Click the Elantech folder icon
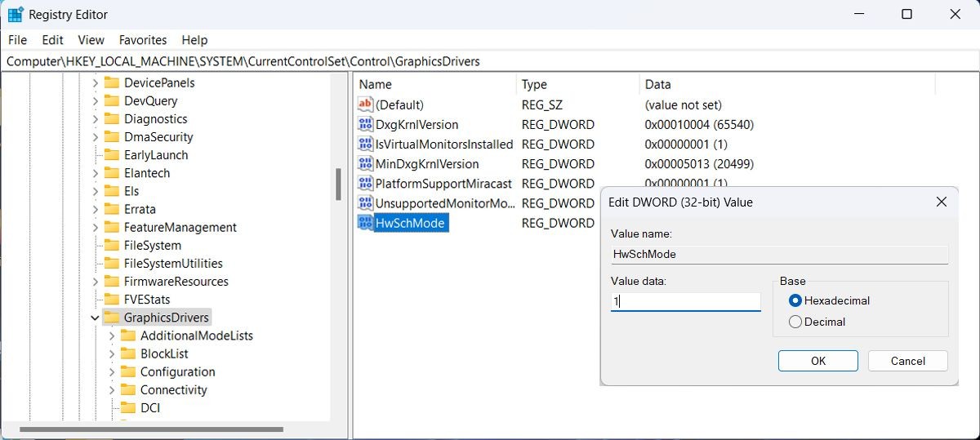Image resolution: width=980 pixels, height=440 pixels. click(x=112, y=172)
